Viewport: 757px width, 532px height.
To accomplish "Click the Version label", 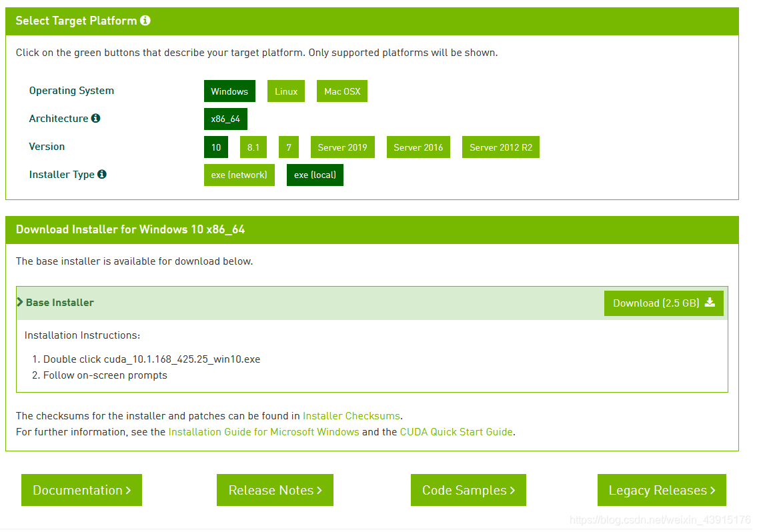I will click(x=47, y=147).
